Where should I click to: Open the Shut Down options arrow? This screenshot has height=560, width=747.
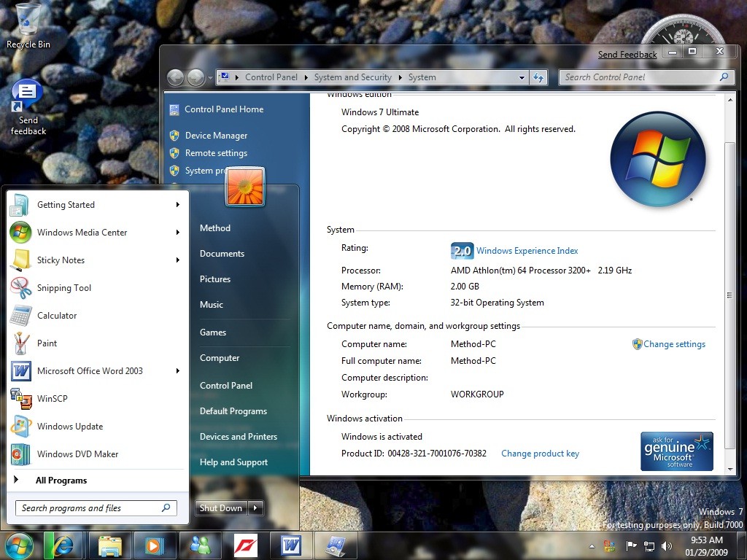click(x=255, y=508)
